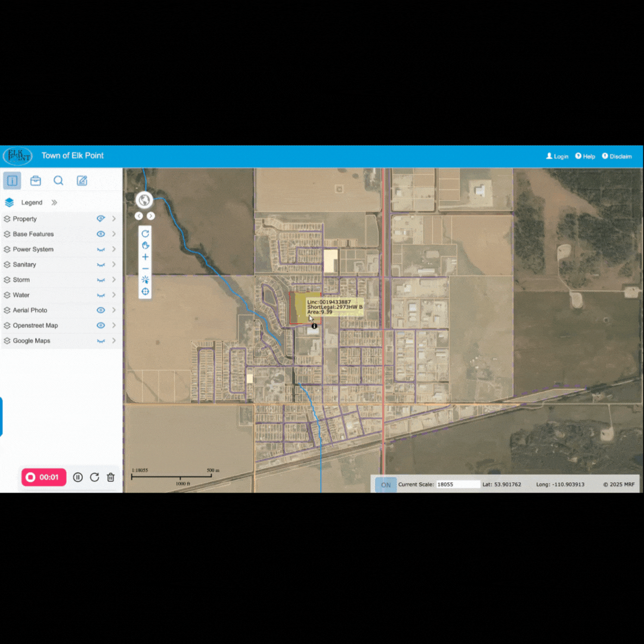The height and width of the screenshot is (644, 644).
Task: Open the edit/markup pencil panel
Action: coord(82,181)
